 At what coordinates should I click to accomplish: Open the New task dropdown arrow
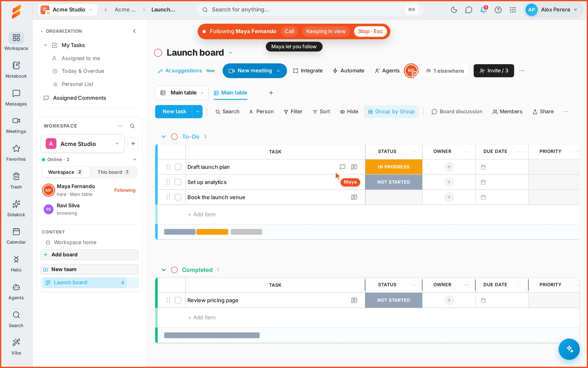point(197,112)
